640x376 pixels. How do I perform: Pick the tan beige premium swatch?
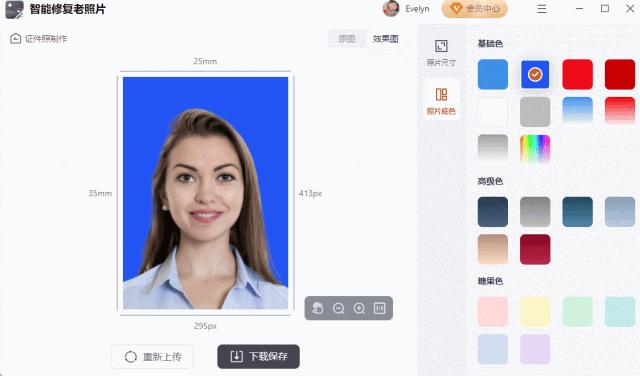(493, 249)
